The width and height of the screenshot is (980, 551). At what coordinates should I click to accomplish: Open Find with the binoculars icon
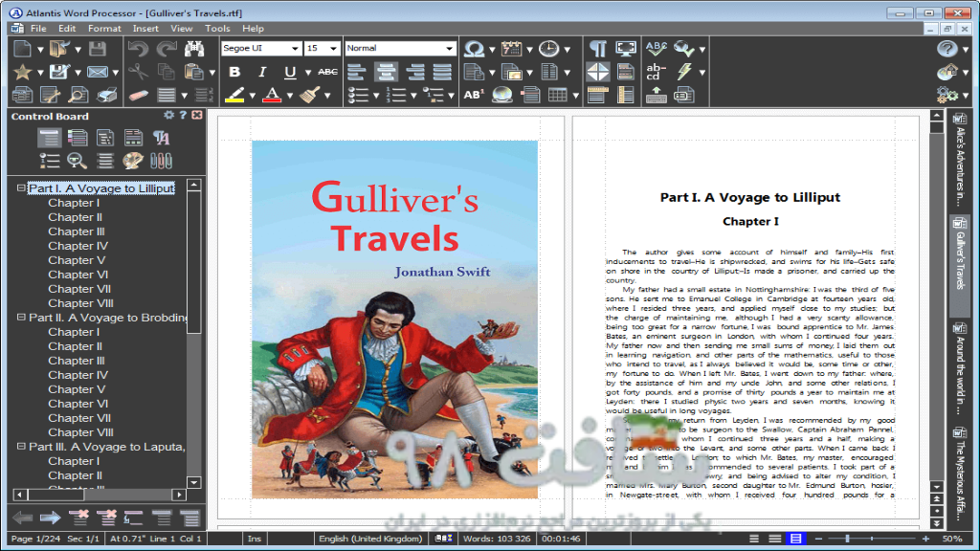(x=194, y=49)
